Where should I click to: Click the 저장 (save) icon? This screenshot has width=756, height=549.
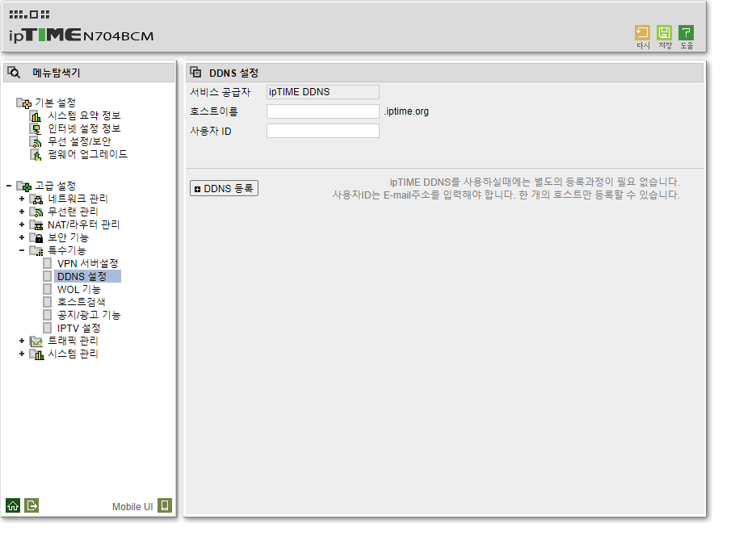(x=664, y=33)
